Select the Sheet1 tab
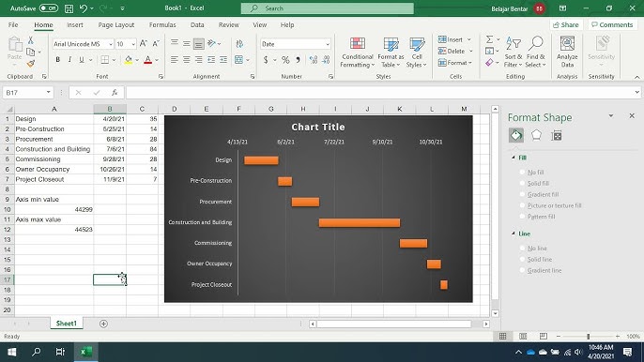The image size is (644, 362). click(66, 324)
